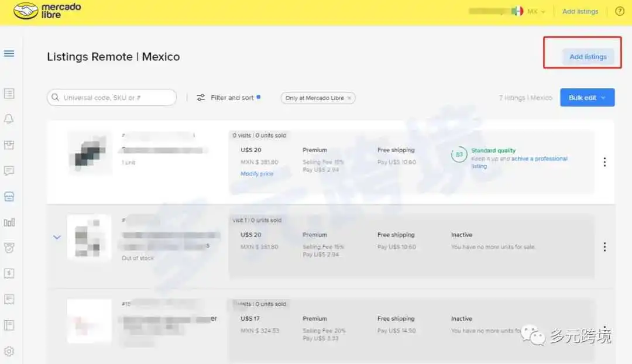Open three-dot menu for Standard quality listing

pos(604,162)
